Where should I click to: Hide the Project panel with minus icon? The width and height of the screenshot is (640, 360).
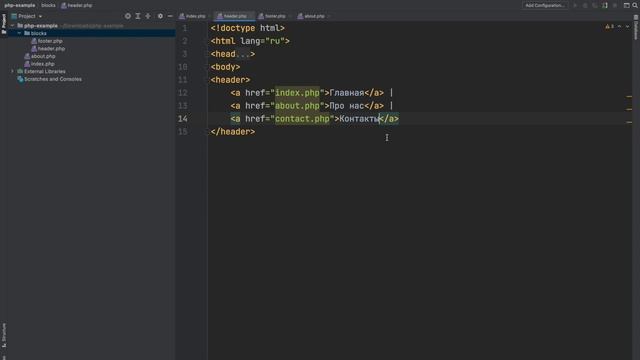click(170, 16)
